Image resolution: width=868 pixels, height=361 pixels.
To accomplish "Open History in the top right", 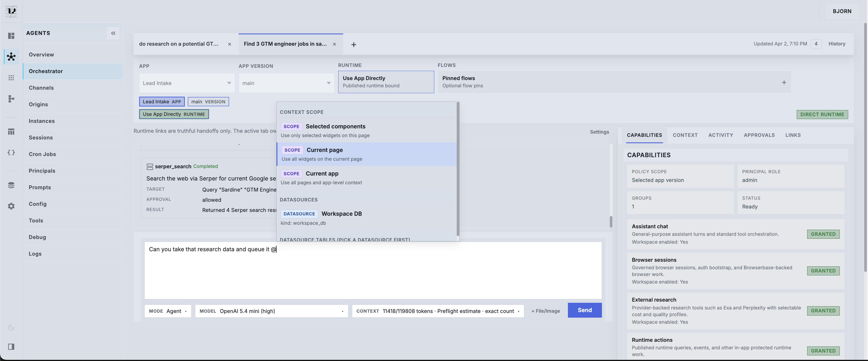I will click(x=837, y=43).
